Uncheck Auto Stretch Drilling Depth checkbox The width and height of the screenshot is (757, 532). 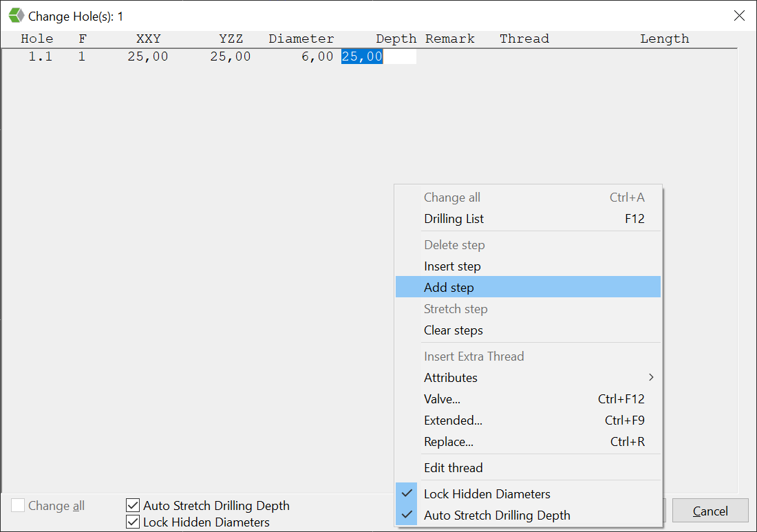pos(133,505)
